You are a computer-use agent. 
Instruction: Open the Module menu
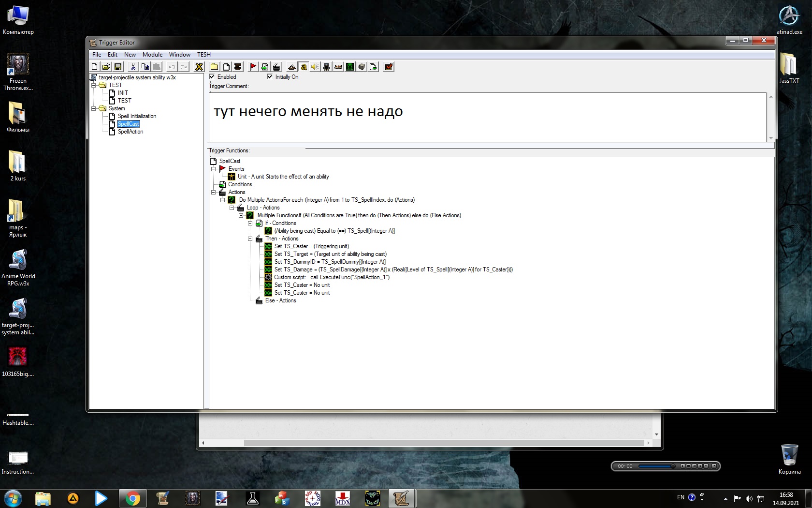[x=152, y=55]
